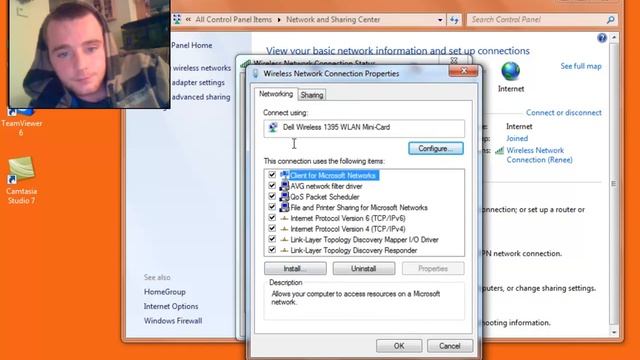Click the All Control Panel Items breadcrumb

[x=233, y=20]
